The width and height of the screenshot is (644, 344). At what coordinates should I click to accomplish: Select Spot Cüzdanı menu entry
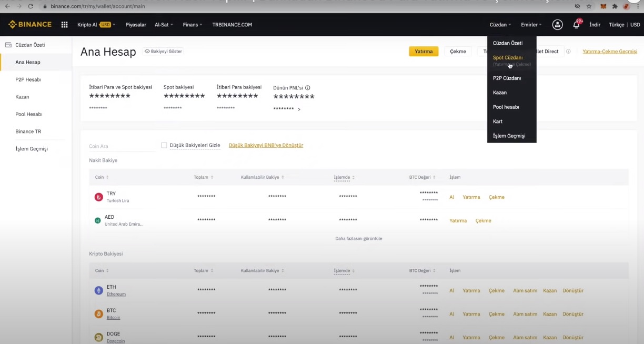508,58
